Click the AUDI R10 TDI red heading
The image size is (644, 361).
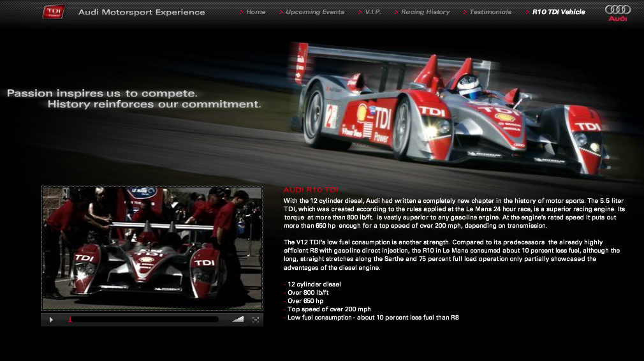311,189
